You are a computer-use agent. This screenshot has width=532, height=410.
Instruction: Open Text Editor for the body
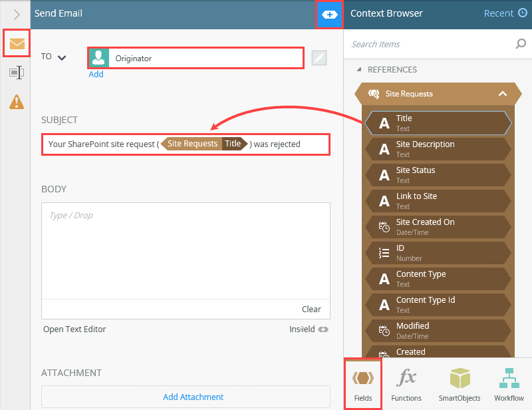pos(75,329)
